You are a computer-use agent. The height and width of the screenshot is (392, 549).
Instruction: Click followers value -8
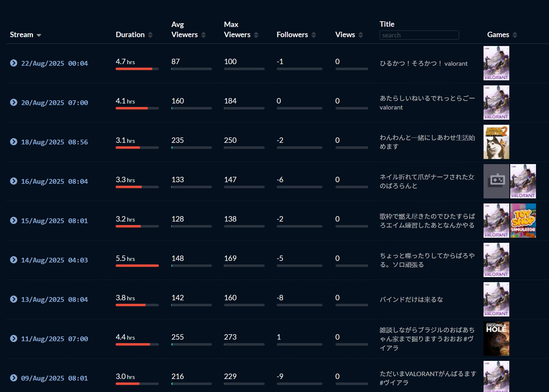[280, 298]
